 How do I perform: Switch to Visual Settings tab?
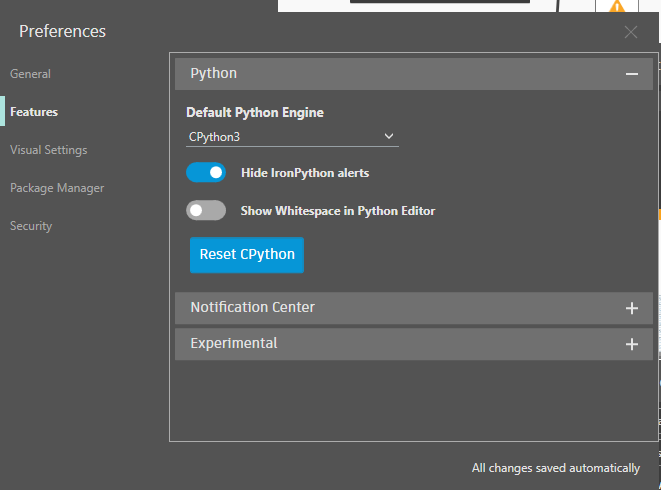[x=48, y=150]
